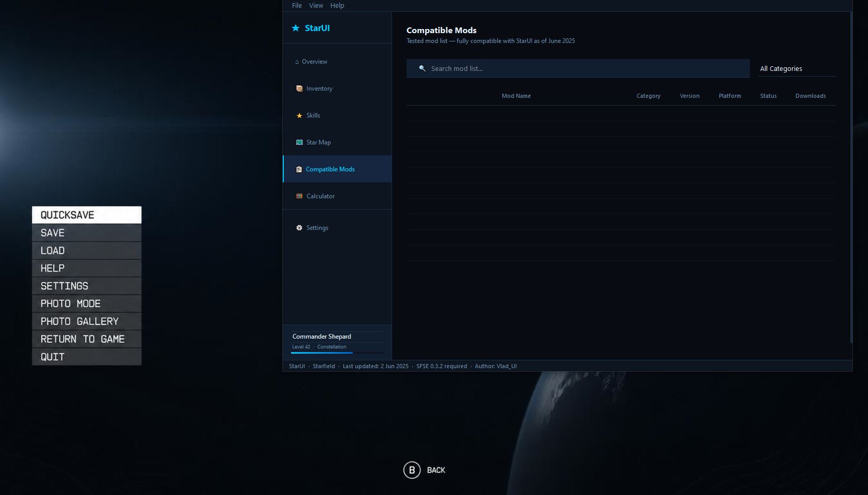Click the search magnifier icon
This screenshot has height=495, width=868.
point(422,68)
